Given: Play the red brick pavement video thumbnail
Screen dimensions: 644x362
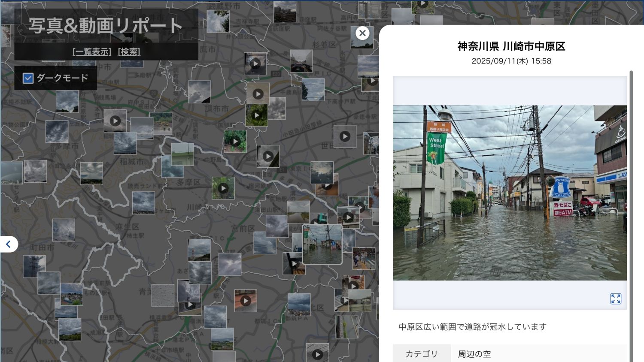Looking at the screenshot, I should tap(246, 301).
